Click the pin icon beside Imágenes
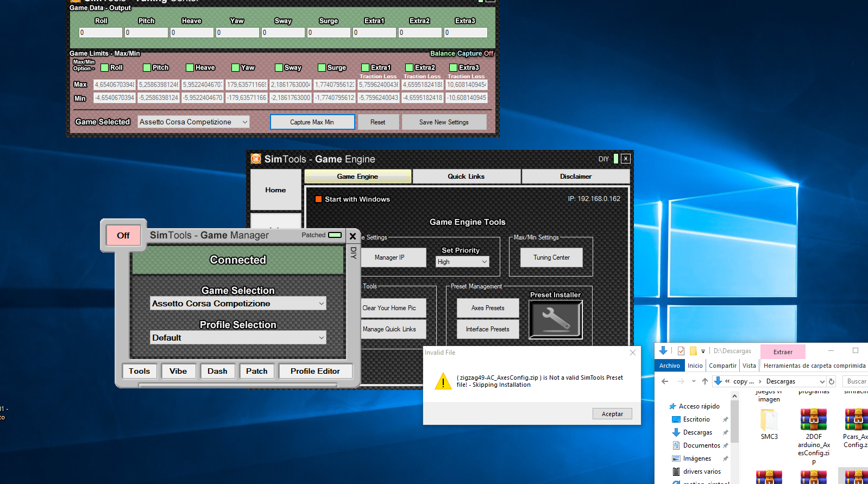The width and height of the screenshot is (868, 484). point(725,458)
